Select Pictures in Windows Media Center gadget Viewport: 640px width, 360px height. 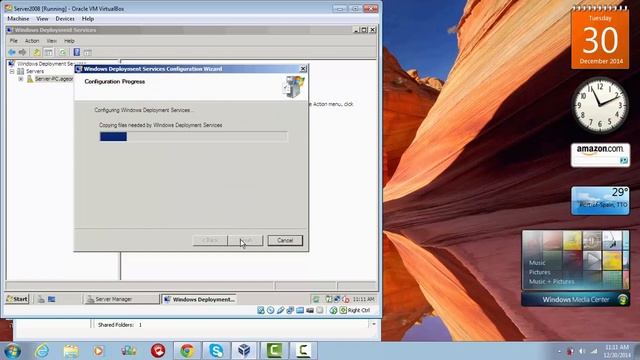coord(540,272)
